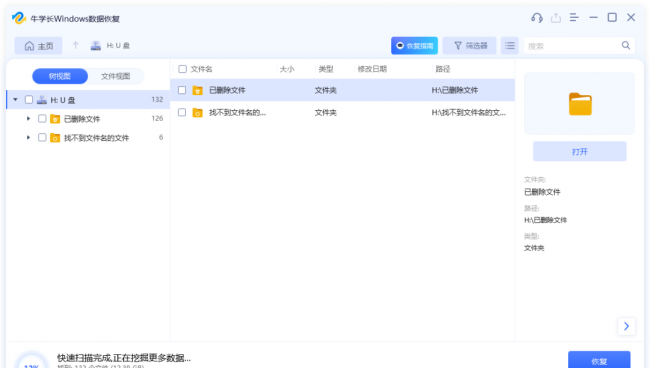Click folder preview thumbnail in details panel
650x368 pixels.
(580, 104)
